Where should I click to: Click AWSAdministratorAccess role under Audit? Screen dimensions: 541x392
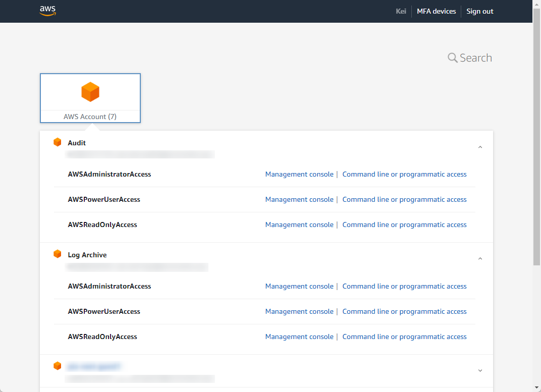point(110,174)
